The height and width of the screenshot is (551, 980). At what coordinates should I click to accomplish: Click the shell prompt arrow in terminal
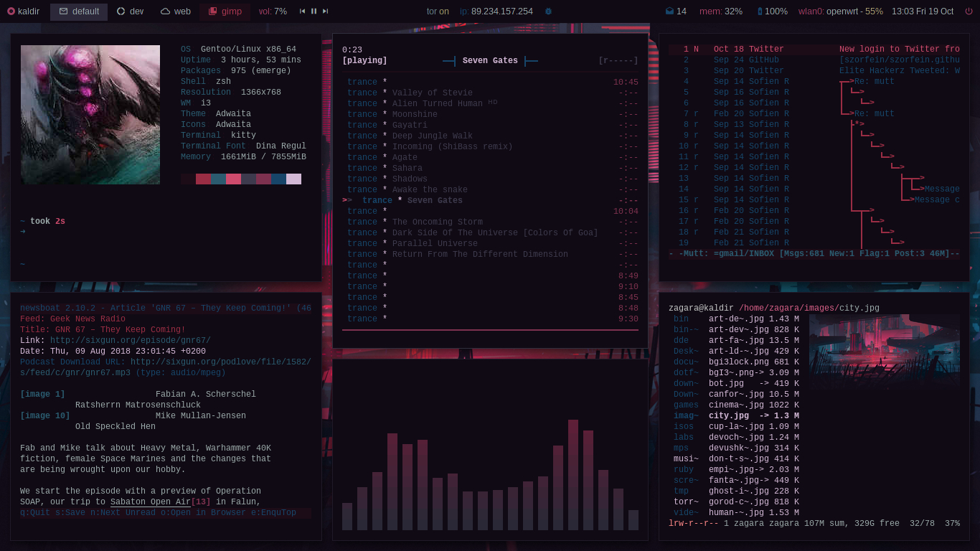(23, 232)
